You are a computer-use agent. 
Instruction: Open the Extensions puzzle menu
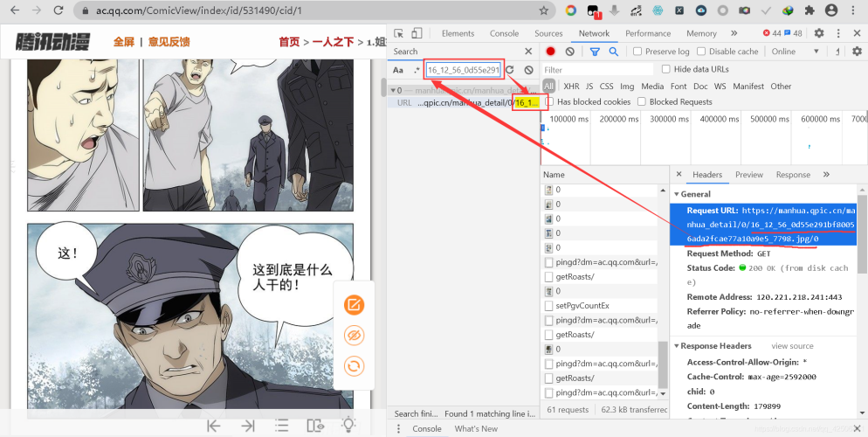[x=809, y=10]
